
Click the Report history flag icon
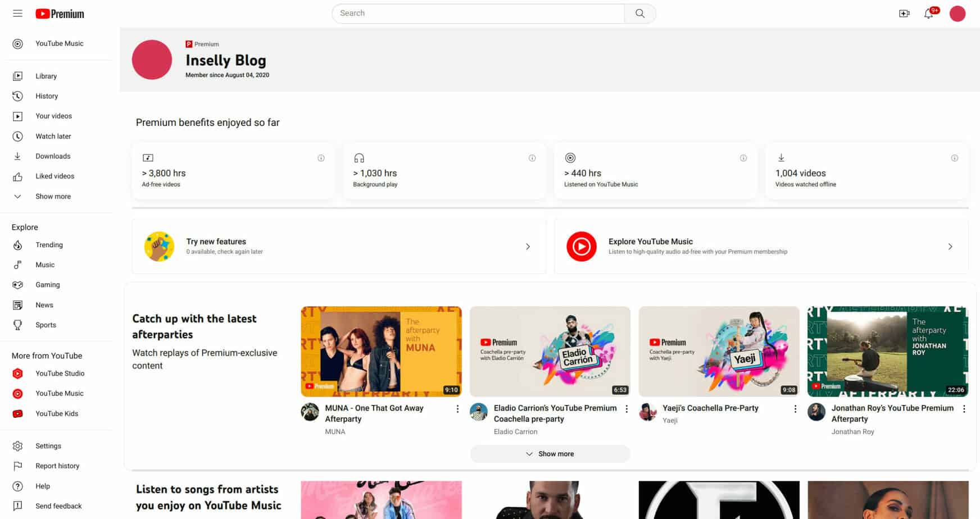coord(18,466)
